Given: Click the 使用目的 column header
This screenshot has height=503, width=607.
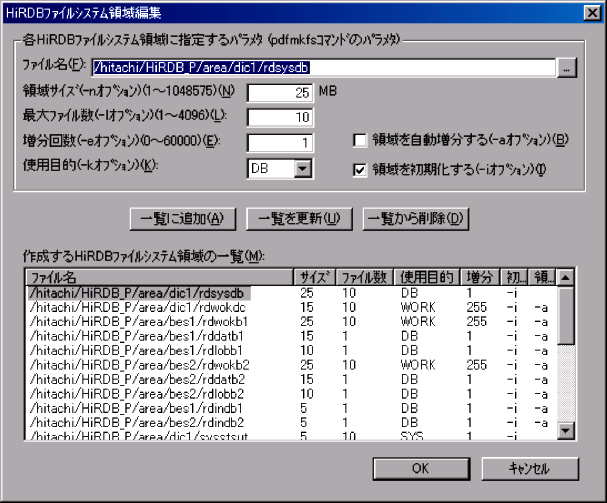Looking at the screenshot, I should tap(427, 277).
